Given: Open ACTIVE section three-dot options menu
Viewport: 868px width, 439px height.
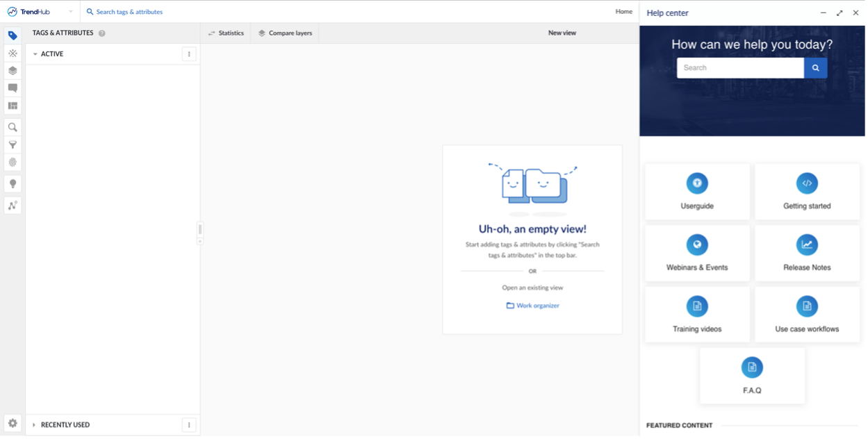Looking at the screenshot, I should coord(189,54).
